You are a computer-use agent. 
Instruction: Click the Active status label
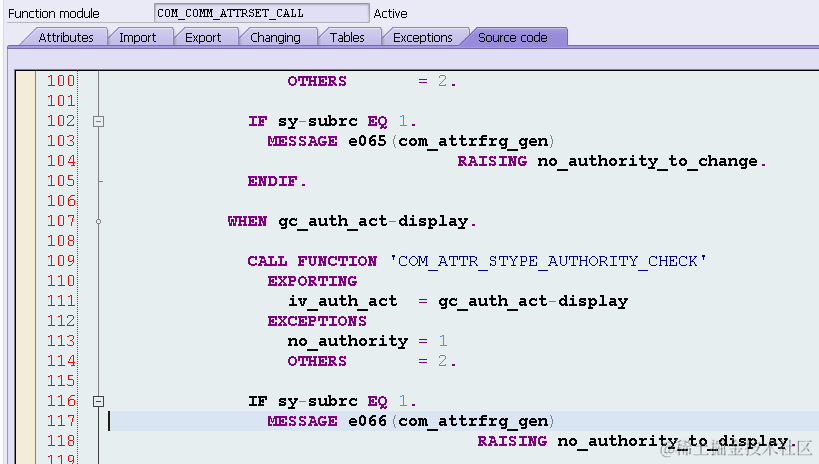click(x=390, y=14)
